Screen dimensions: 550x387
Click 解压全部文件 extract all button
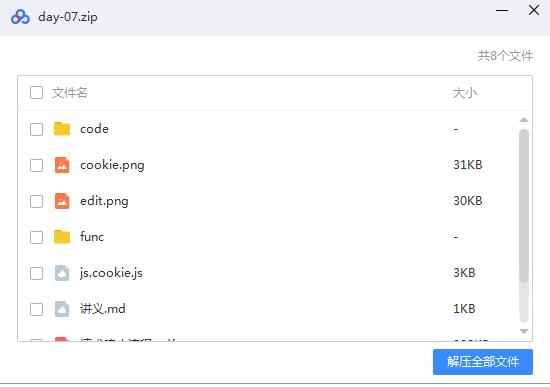coord(483,362)
